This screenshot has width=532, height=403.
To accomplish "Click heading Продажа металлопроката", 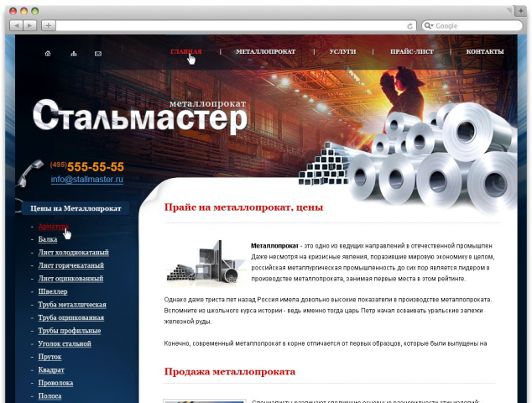I will point(230,372).
